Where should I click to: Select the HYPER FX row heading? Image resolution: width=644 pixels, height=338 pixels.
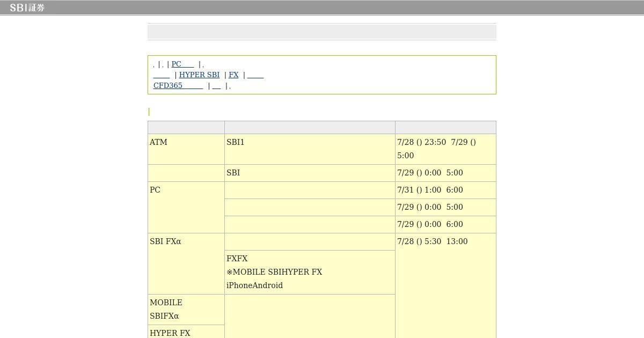[186, 332]
